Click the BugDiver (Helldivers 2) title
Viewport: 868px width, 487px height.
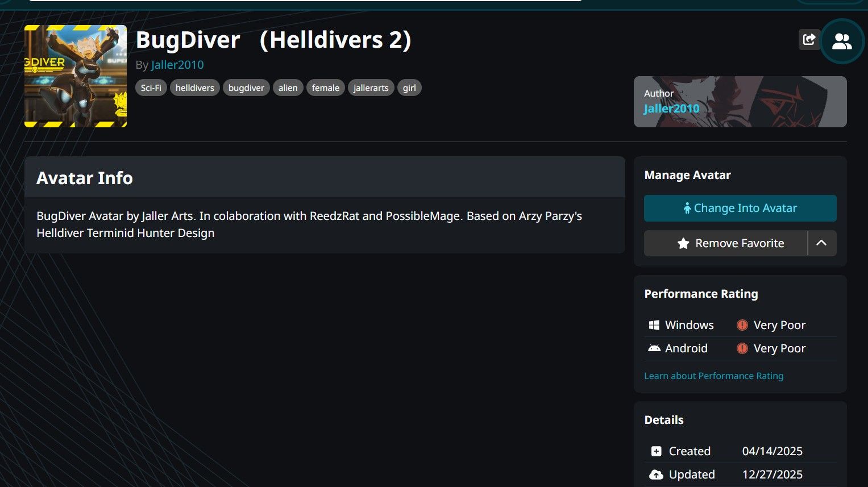click(x=273, y=40)
